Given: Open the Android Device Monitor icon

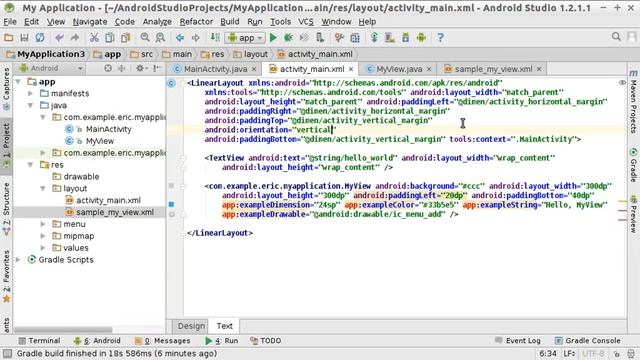Looking at the screenshot, I should coord(421,38).
